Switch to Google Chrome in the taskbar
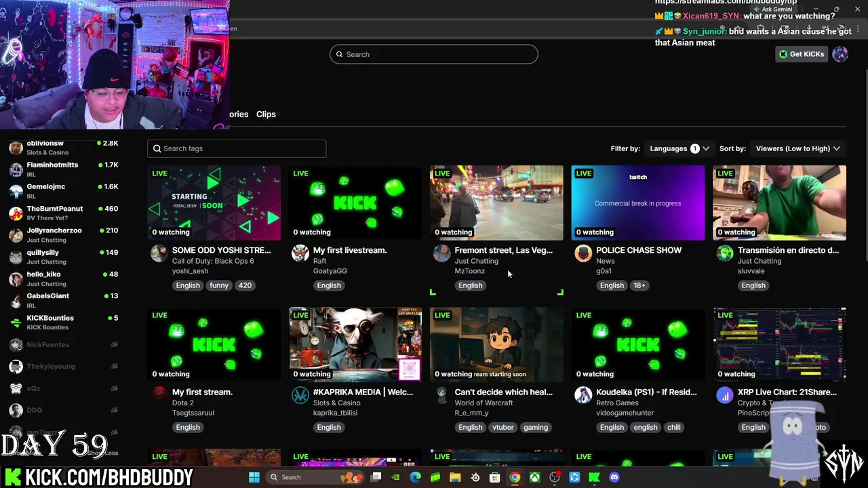 (x=515, y=477)
